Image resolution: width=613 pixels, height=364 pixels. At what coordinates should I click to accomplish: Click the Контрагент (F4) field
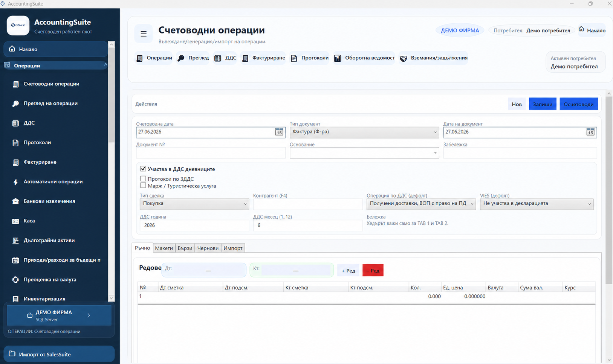[308, 204]
